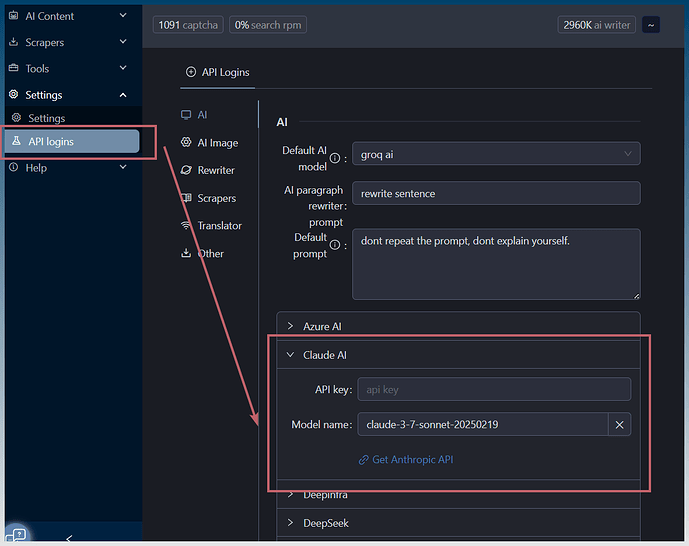Clear the Model name with X icon
This screenshot has width=689, height=546.
pyautogui.click(x=620, y=425)
